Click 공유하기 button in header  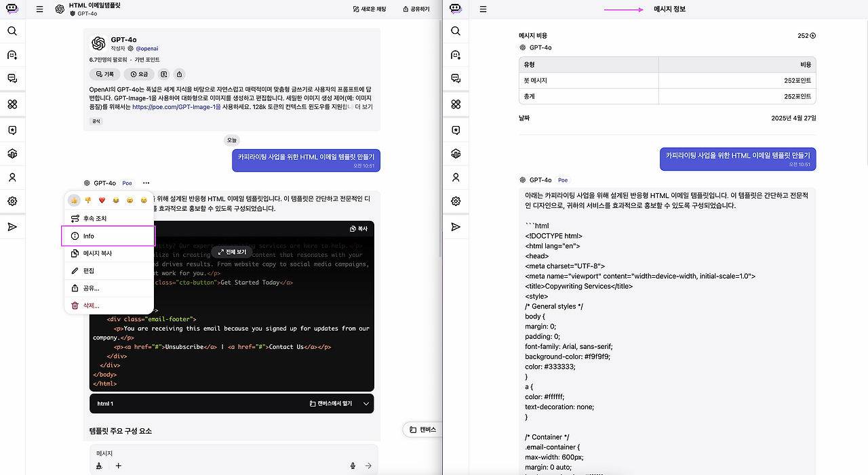click(x=416, y=9)
